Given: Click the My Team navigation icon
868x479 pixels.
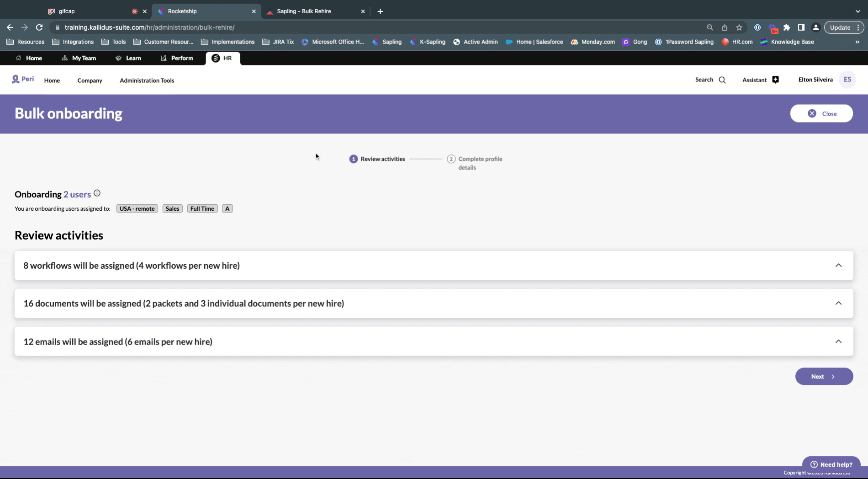Looking at the screenshot, I should (64, 58).
